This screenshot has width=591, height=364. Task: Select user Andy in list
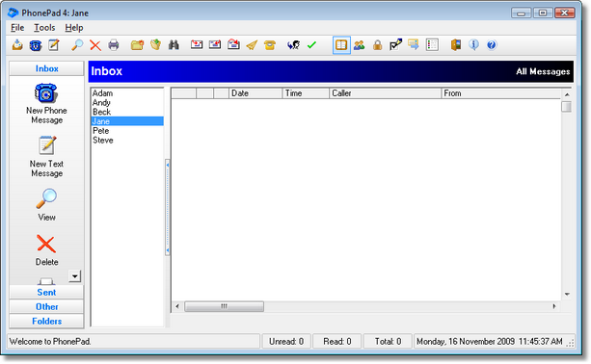pos(127,102)
